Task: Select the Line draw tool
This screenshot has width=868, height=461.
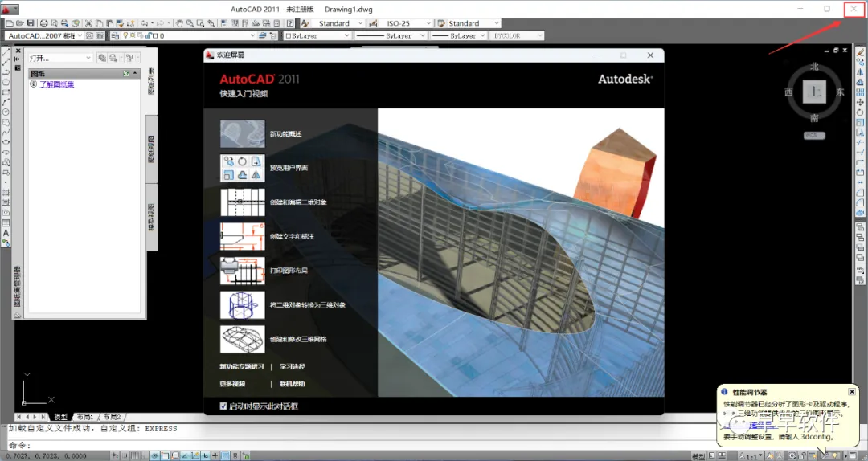Action: [6, 51]
